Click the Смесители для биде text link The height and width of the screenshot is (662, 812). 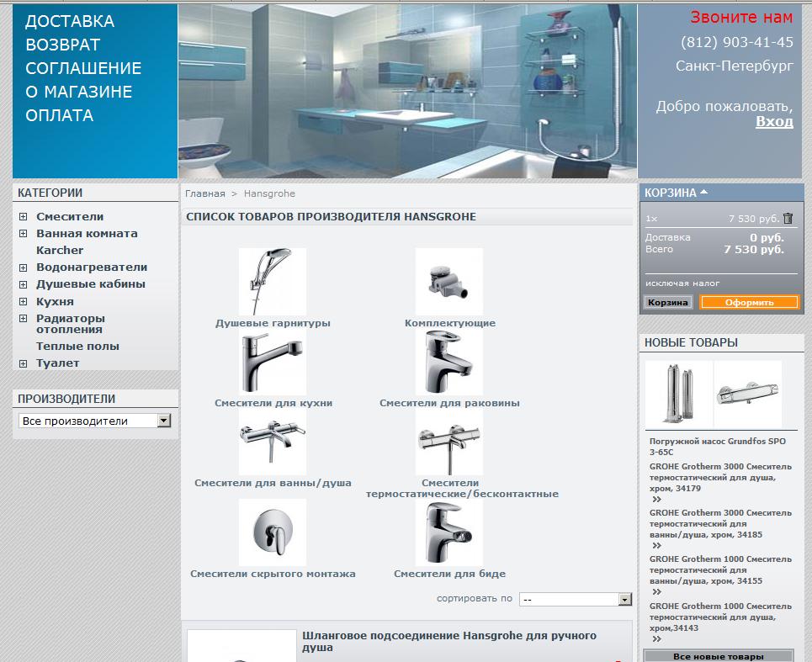click(449, 574)
